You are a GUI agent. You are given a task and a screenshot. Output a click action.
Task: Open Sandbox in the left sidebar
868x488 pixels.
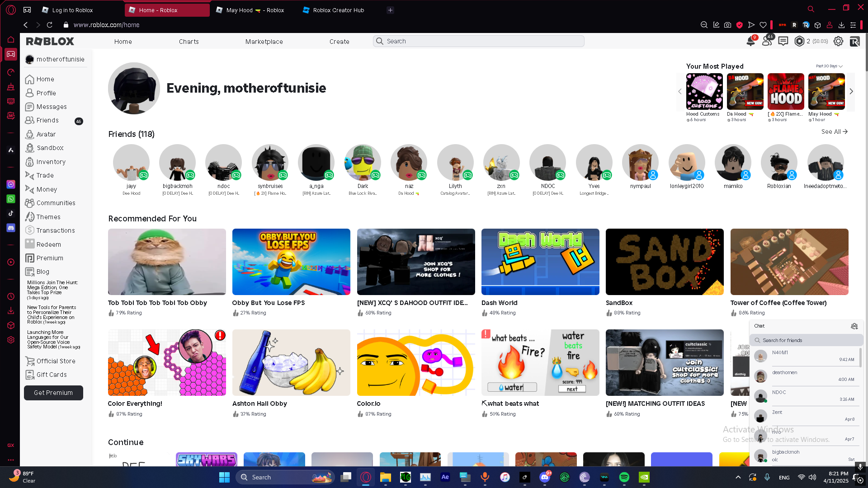coord(50,148)
